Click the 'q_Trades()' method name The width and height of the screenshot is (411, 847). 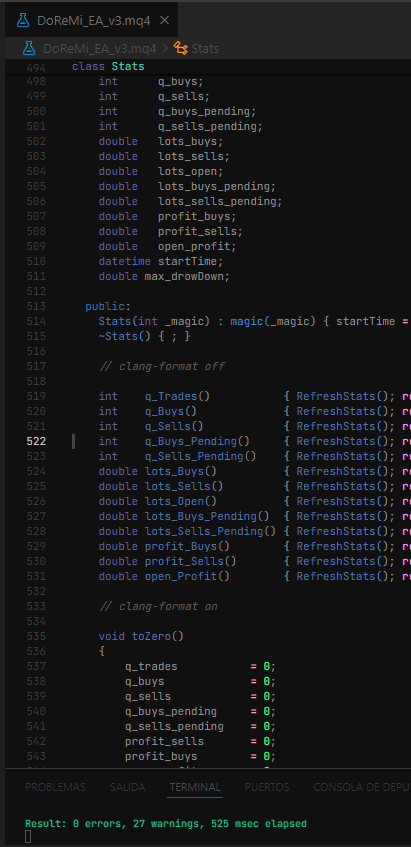(x=177, y=396)
